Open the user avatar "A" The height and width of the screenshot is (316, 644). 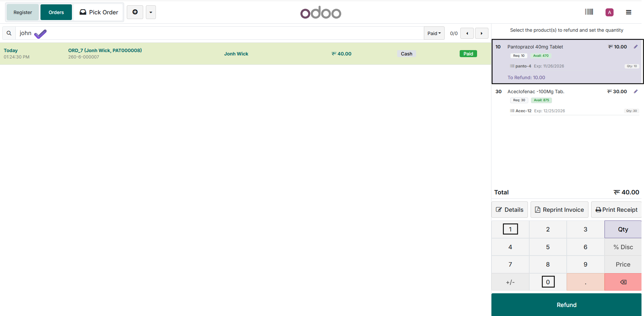coord(610,12)
